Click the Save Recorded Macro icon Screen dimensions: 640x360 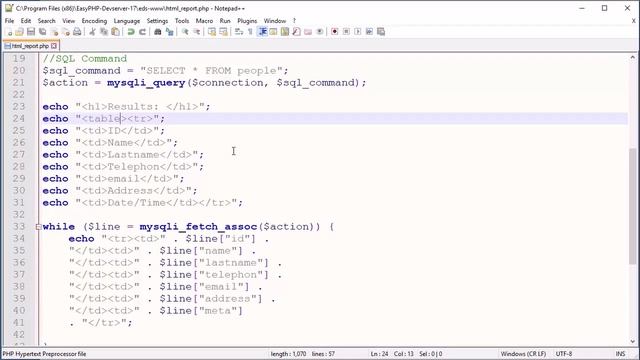(x=381, y=32)
